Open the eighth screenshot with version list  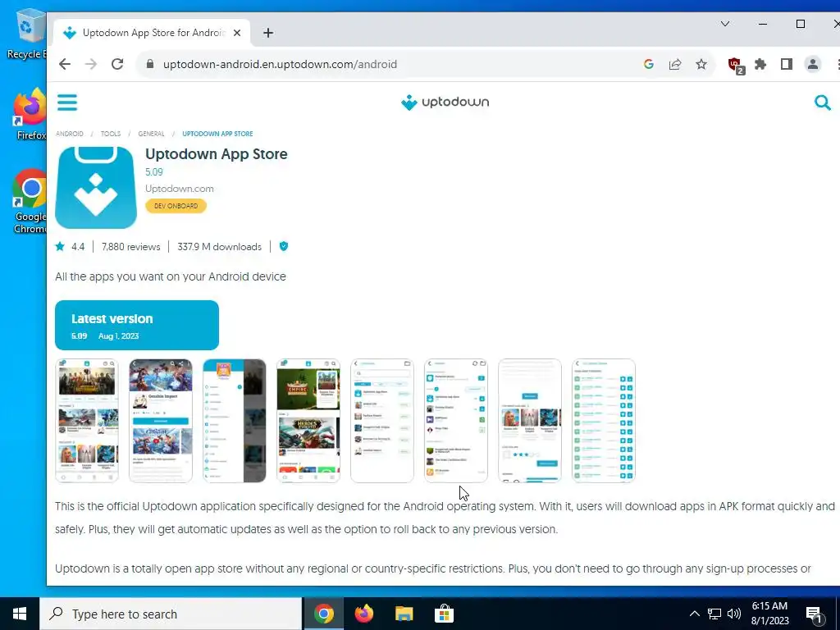click(x=604, y=421)
